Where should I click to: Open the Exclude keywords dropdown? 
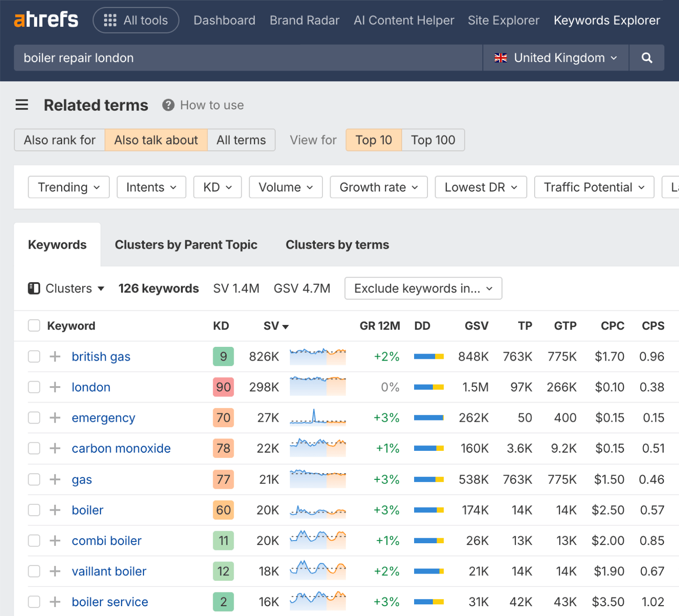tap(423, 288)
